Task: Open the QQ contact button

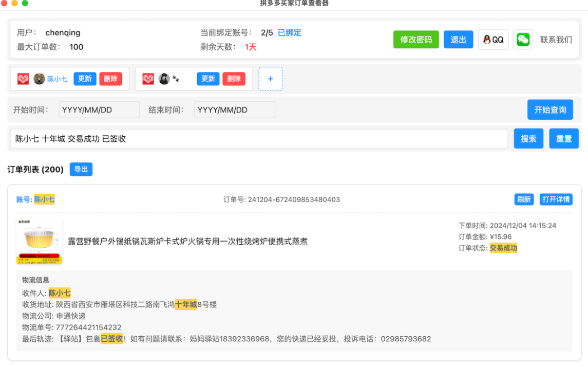Action: pos(493,40)
